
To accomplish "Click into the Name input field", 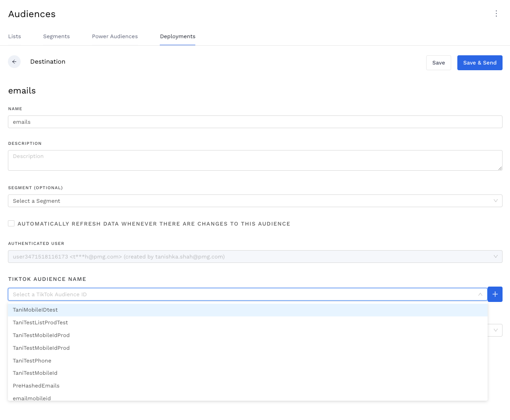I will (255, 122).
